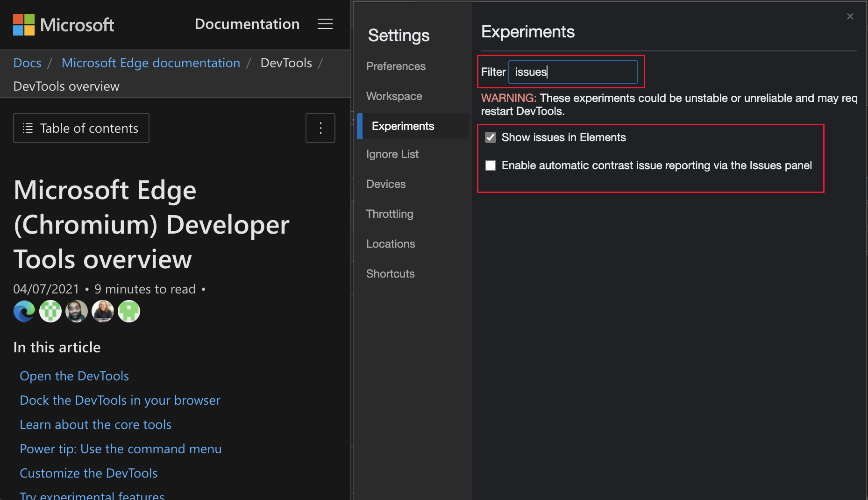This screenshot has width=868, height=500.
Task: Go to the Shortcuts settings tab
Action: (x=390, y=274)
